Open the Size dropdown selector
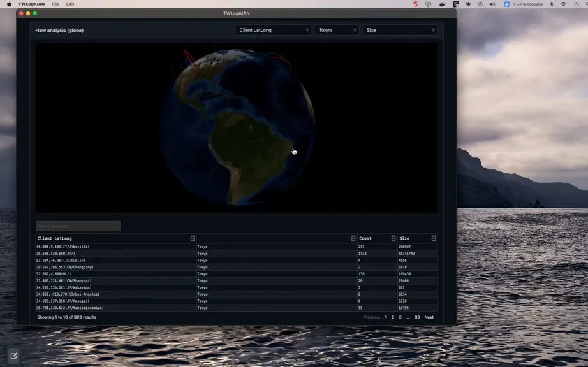Screen dimensions: 588x367 (400, 30)
